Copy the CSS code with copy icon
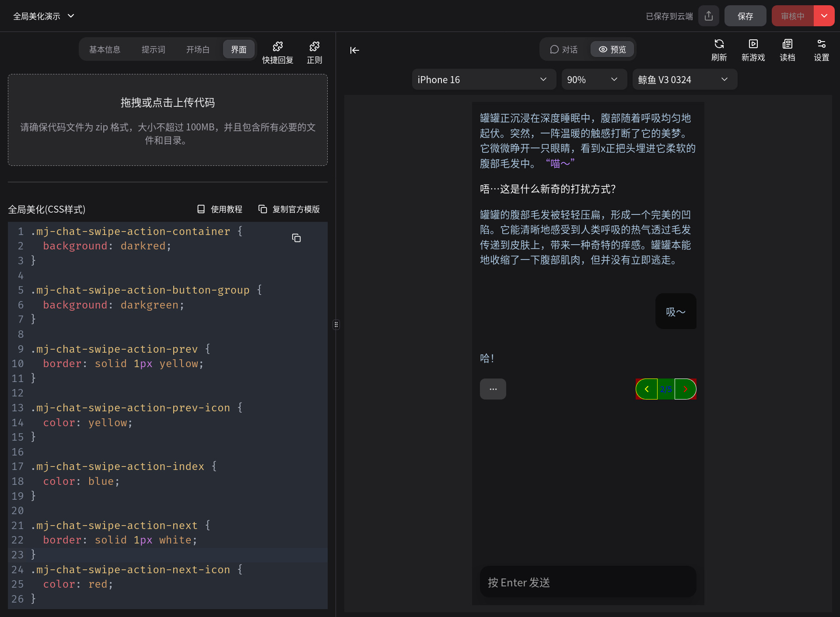This screenshot has height=617, width=840. click(x=296, y=238)
